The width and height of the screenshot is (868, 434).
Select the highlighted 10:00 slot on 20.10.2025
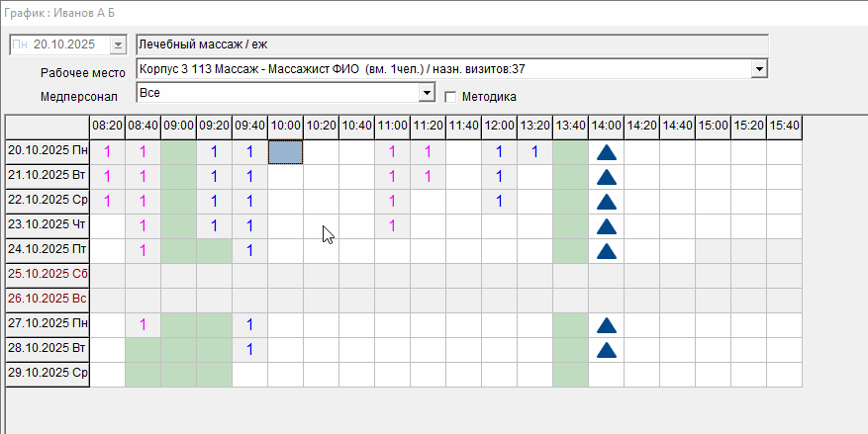point(285,152)
